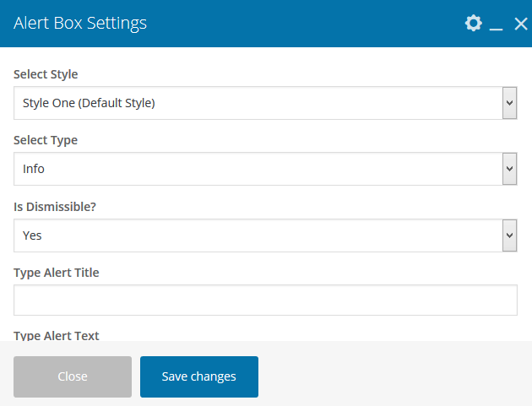Open the Select Type dropdown showing Info
Image resolution: width=532 pixels, height=406 pixels.
[258, 169]
